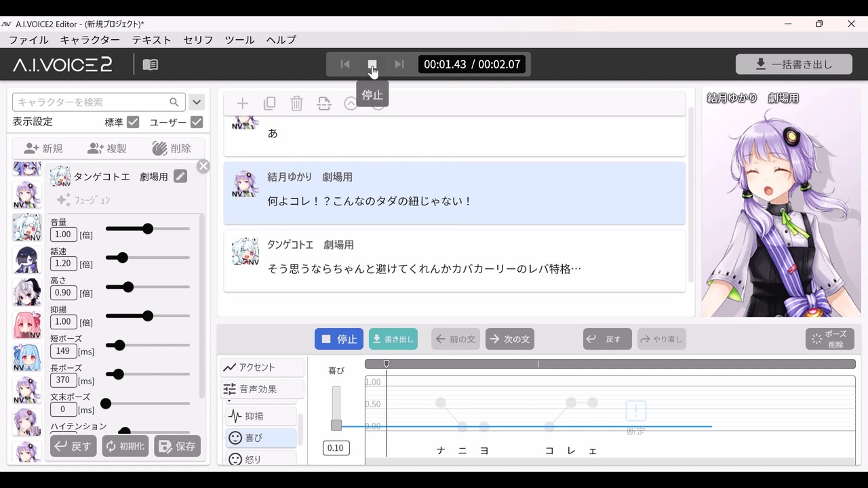Adjust the 音量 volume slider
The width and height of the screenshot is (868, 488).
point(148,229)
